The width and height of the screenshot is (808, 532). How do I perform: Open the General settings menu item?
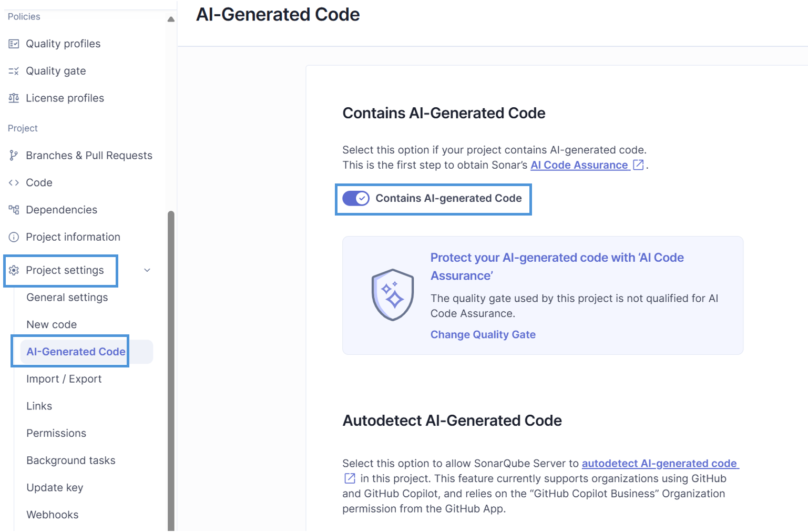pos(67,298)
